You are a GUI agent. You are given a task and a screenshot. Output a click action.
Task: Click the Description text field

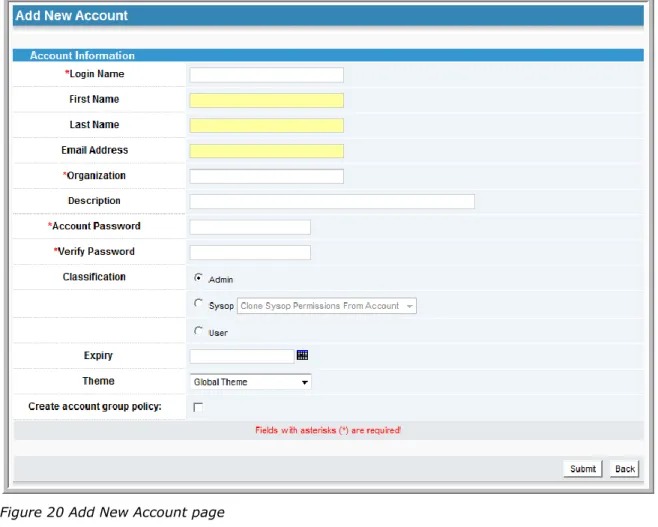(x=332, y=201)
